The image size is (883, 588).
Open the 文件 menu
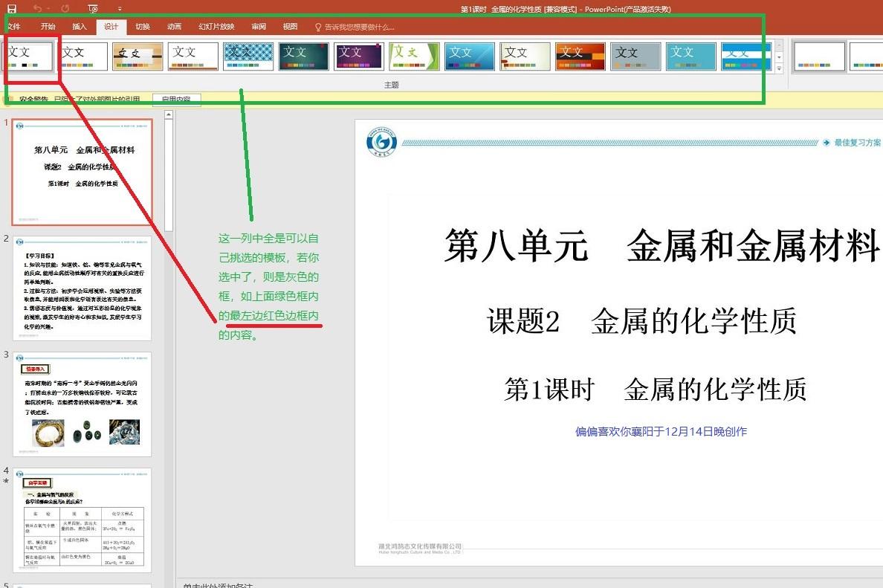tap(13, 25)
